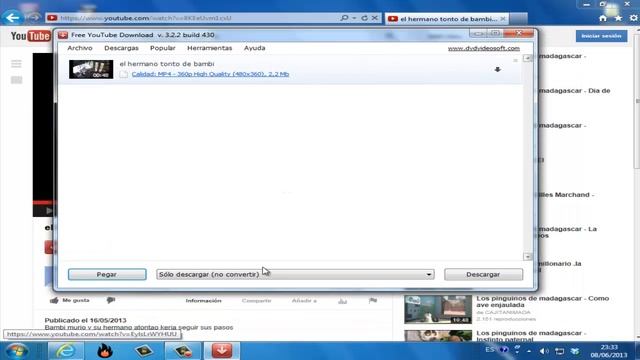Open the red download arrow taskbar app
Image resolution: width=640 pixels, height=360 pixels.
click(222, 351)
